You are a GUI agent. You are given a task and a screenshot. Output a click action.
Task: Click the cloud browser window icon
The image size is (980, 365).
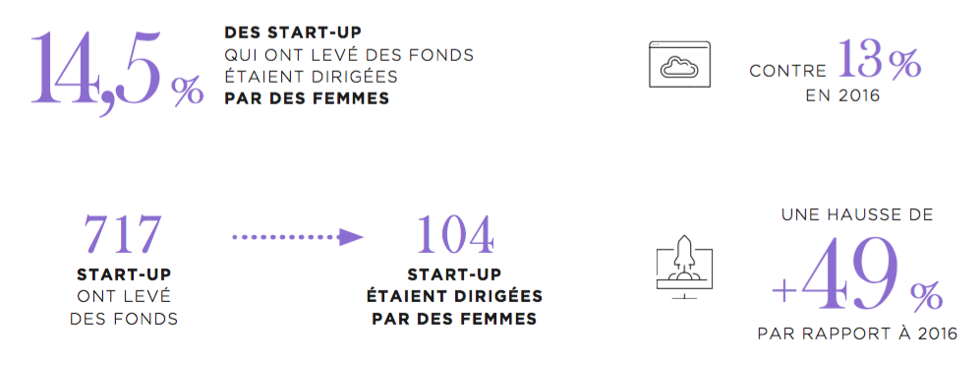(679, 64)
